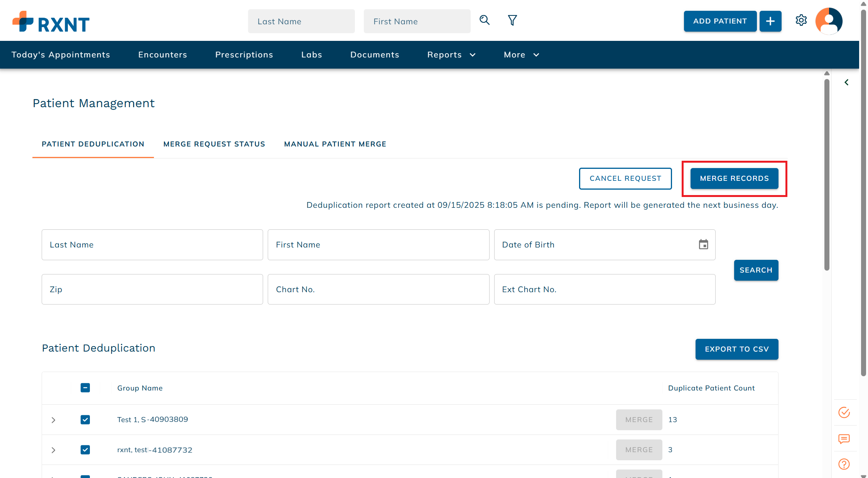
Task: Click the Export to CSV button
Action: coord(736,349)
